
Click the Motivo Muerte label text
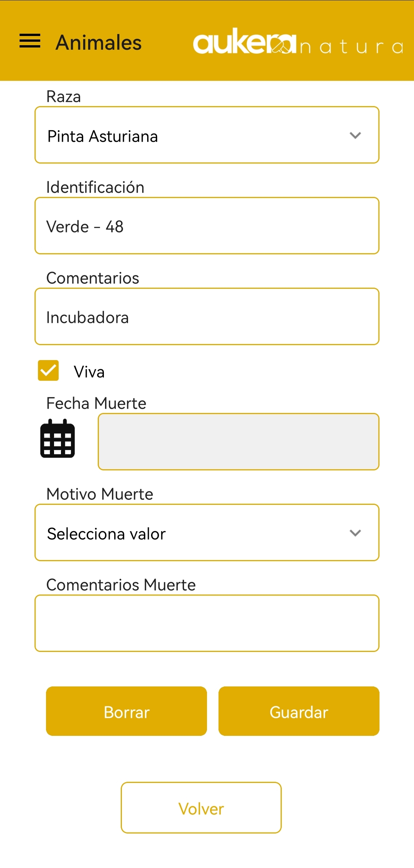(x=100, y=494)
